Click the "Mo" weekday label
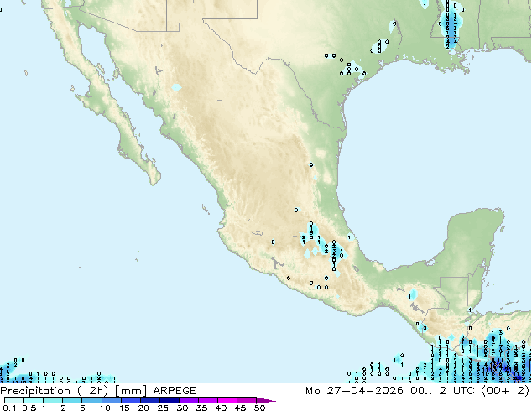The width and height of the screenshot is (532, 411). tap(312, 391)
